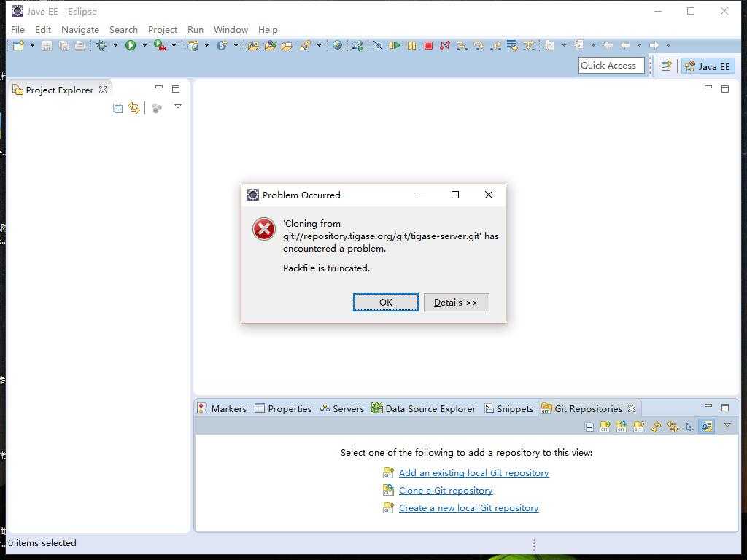Click Clone Git repository toolbar icon

[622, 427]
